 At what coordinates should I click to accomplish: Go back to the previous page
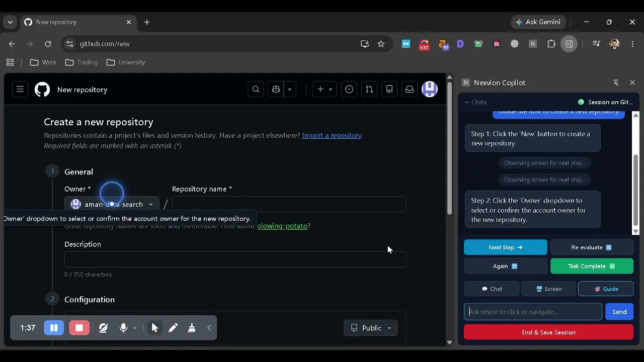pos(12,44)
